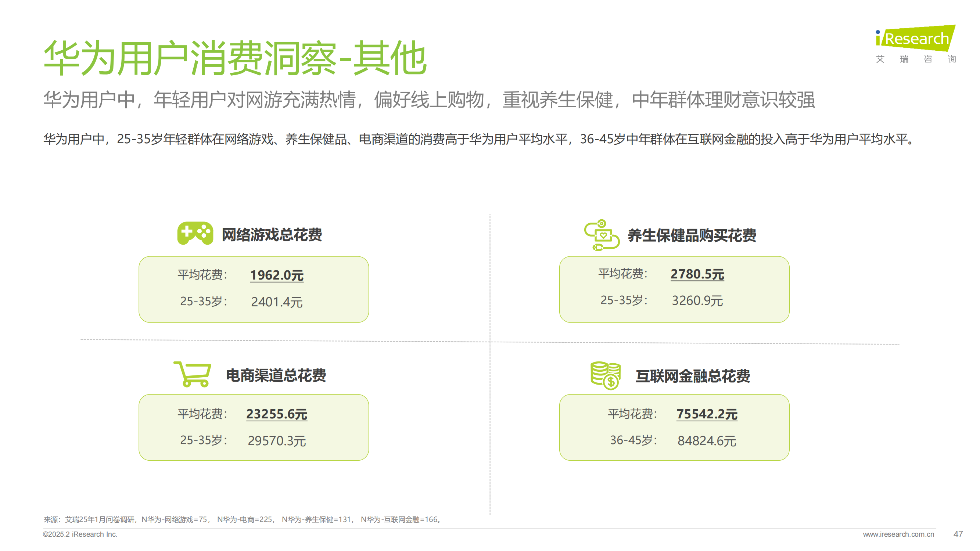980x551 pixels.
Task: Select heading 养生保健品购买花费
Action: tap(692, 235)
